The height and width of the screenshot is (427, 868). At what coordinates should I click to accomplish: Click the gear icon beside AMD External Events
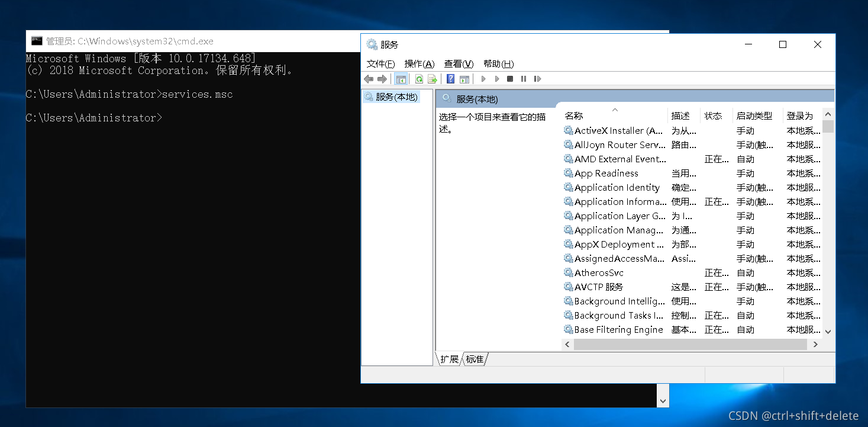(569, 159)
